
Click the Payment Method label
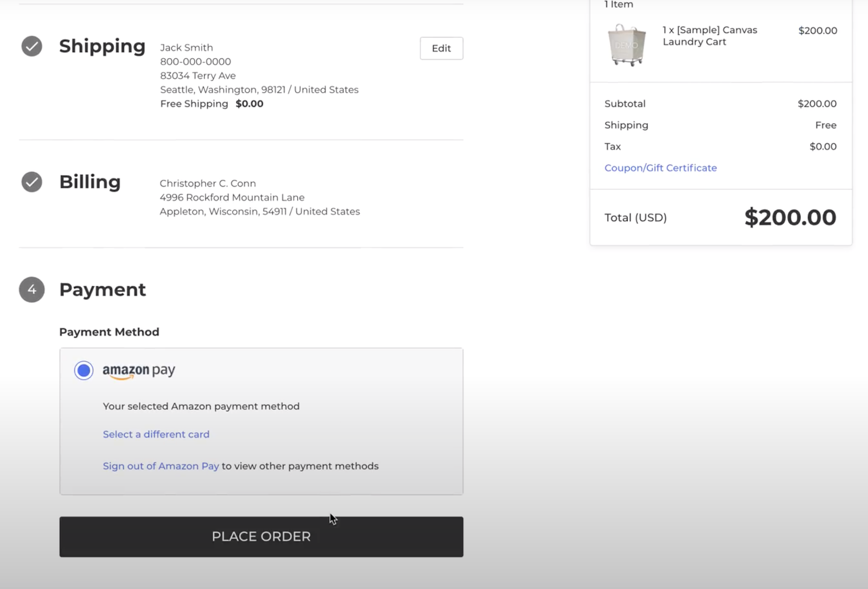click(x=109, y=332)
